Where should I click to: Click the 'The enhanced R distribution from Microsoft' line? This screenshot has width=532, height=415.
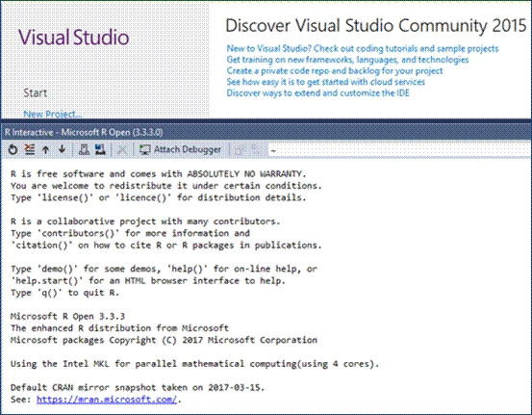click(x=119, y=328)
